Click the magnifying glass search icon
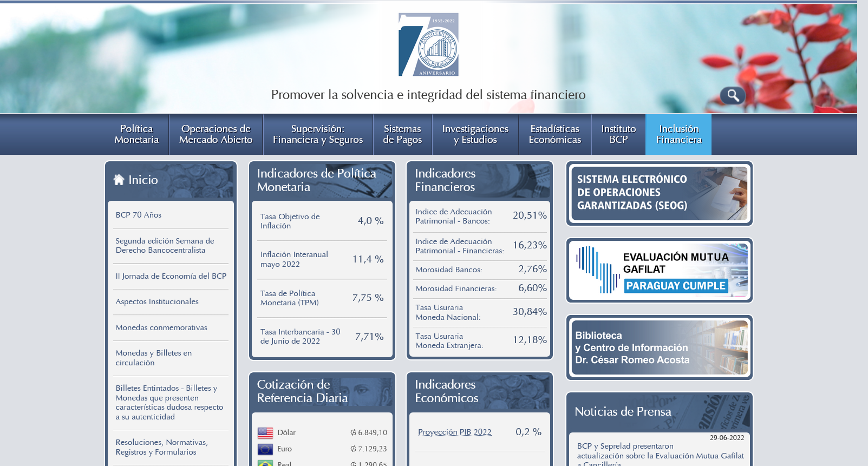868x466 pixels. click(x=732, y=96)
